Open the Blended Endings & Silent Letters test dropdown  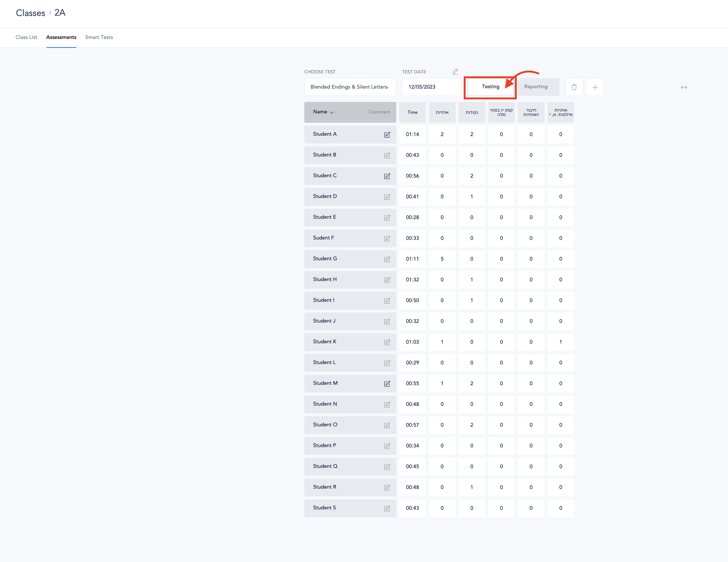click(350, 87)
